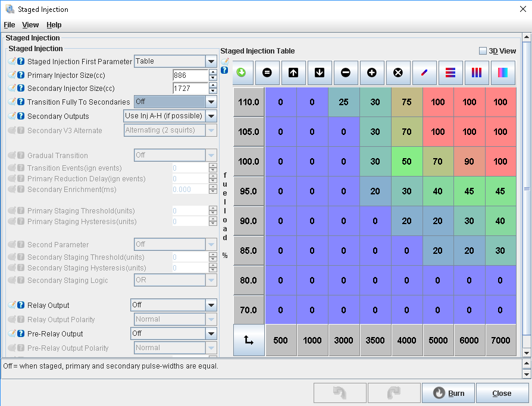Click the decrement down-arrow table icon
Viewport: 532px width, 406px height.
tap(320, 73)
